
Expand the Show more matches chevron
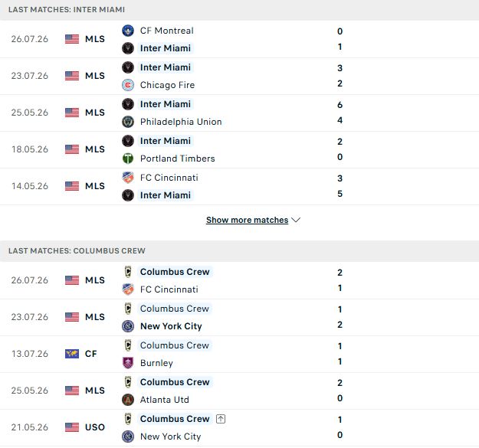coord(296,220)
